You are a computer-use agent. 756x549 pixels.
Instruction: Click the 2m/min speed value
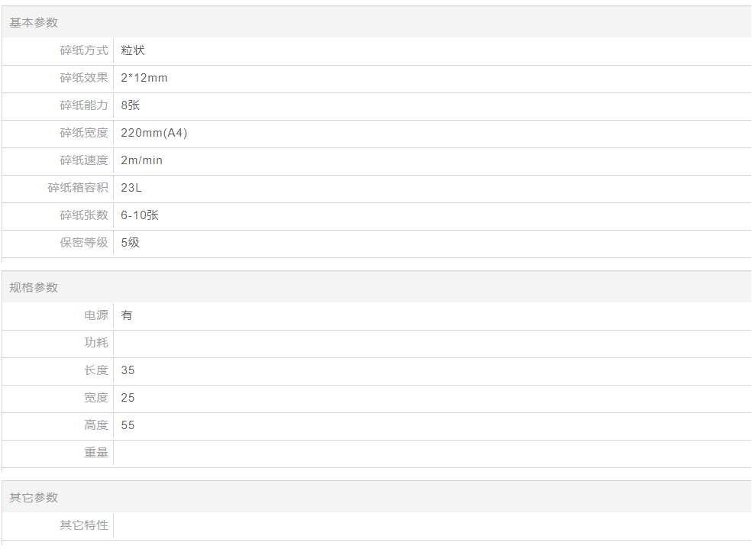142,160
